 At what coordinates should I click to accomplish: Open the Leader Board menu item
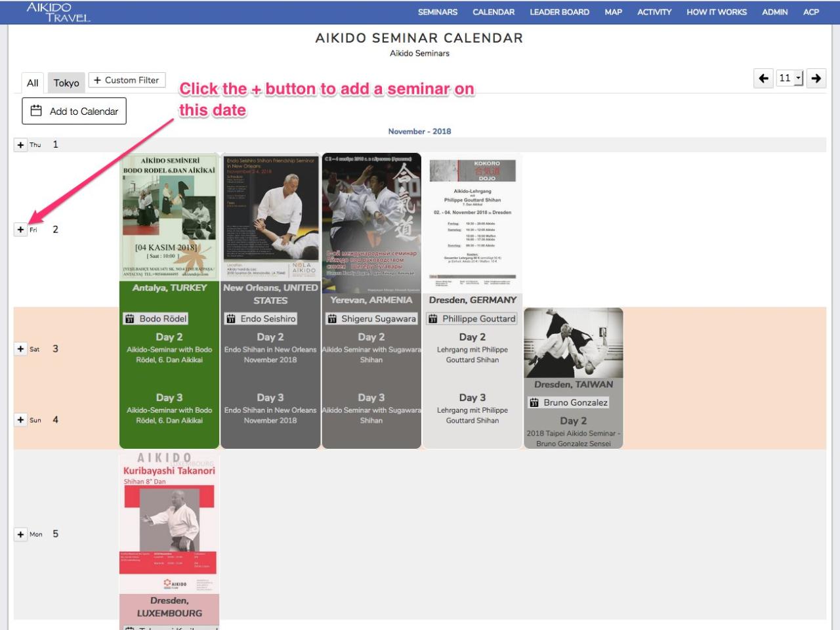(x=559, y=12)
